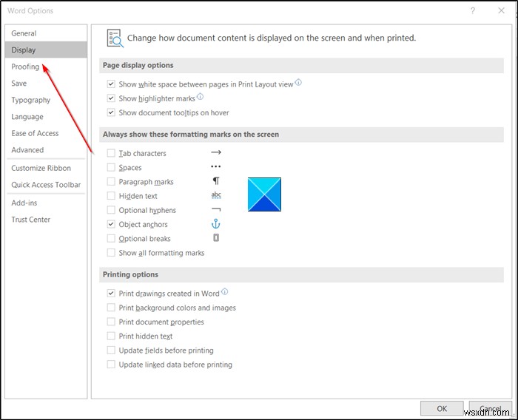This screenshot has width=518, height=420.
Task: Click the 'Page display options' section heading
Action: (138, 65)
